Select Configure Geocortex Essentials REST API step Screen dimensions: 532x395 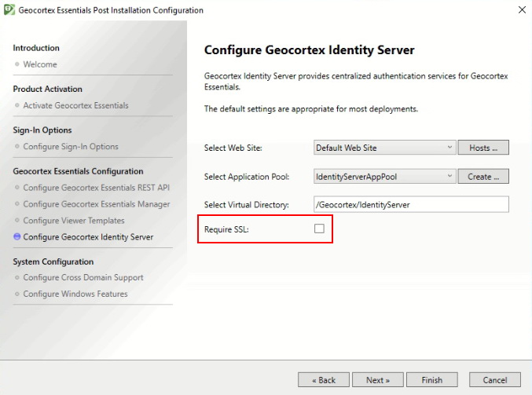click(97, 188)
